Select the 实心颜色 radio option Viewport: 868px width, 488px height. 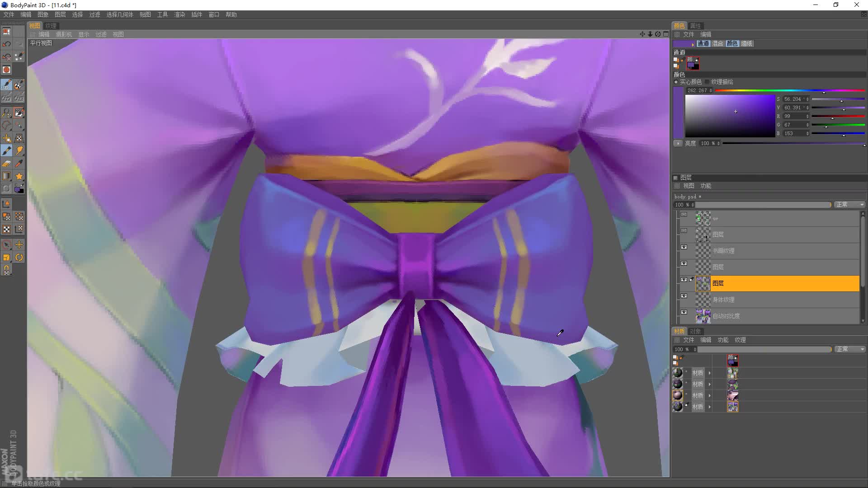(676, 82)
